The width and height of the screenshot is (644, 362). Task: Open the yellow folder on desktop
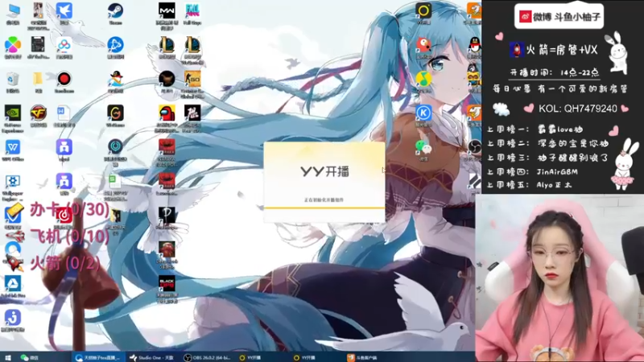pyautogui.click(x=38, y=79)
